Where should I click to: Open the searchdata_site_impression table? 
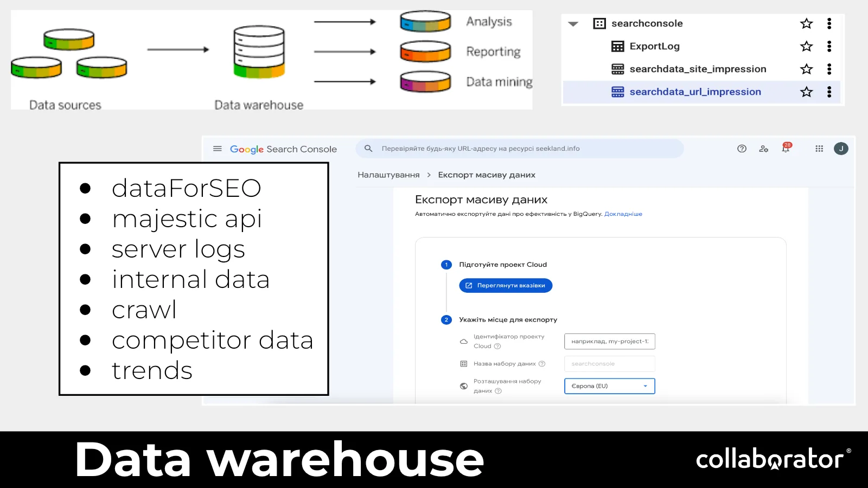(x=698, y=69)
